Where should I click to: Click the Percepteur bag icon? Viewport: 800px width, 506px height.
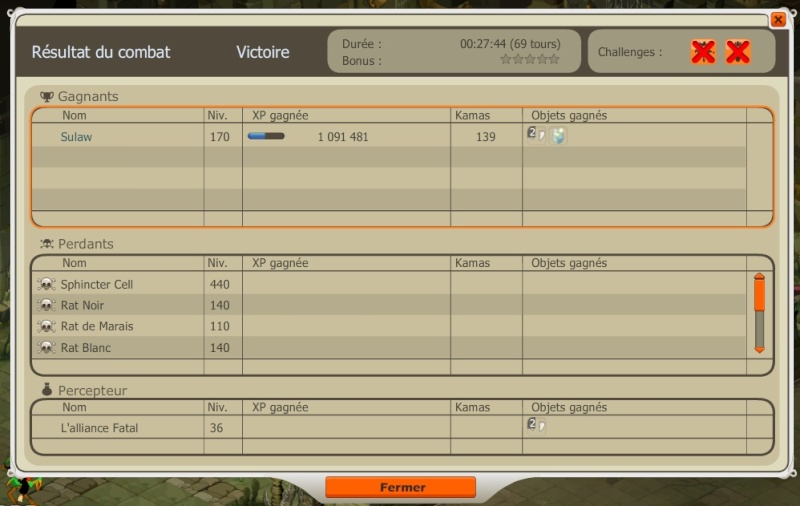[x=46, y=390]
